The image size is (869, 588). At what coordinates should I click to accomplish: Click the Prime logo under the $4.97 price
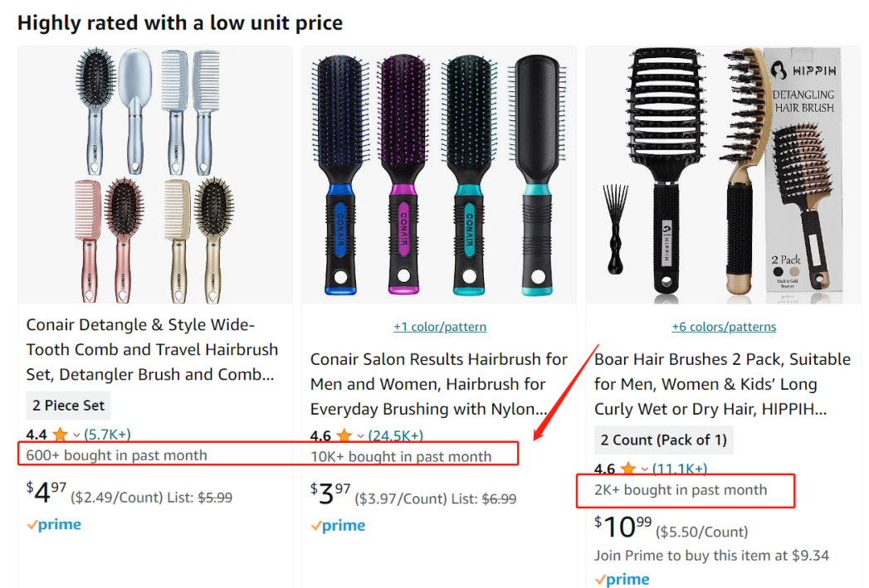(x=54, y=525)
